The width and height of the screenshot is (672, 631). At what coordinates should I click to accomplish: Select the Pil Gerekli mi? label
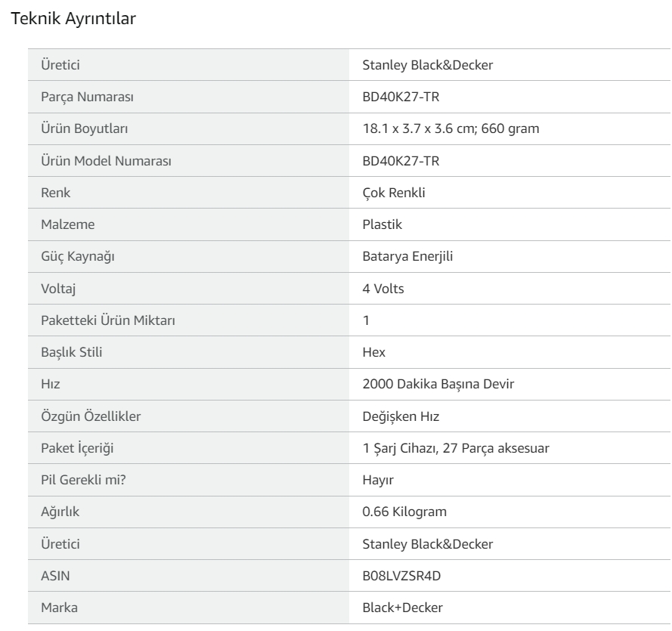(83, 480)
